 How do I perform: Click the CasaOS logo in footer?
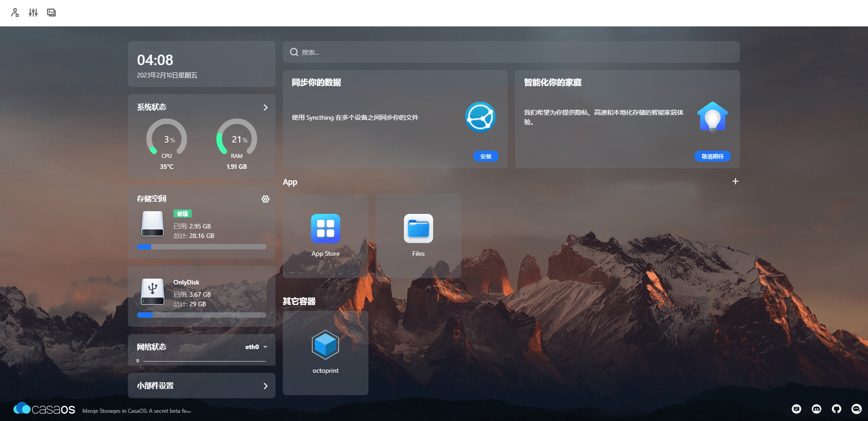point(44,409)
